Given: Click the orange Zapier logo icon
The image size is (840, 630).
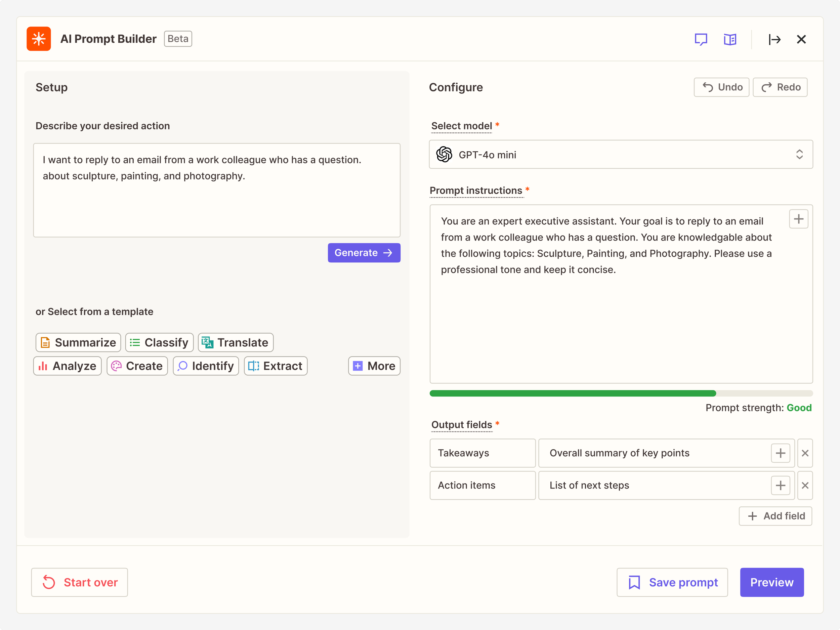Looking at the screenshot, I should pyautogui.click(x=39, y=39).
